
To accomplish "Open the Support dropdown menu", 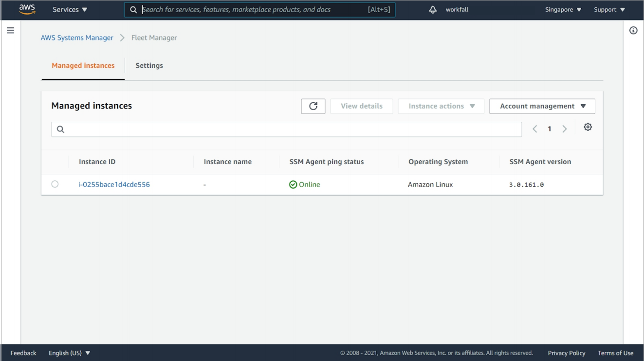I will (x=609, y=10).
